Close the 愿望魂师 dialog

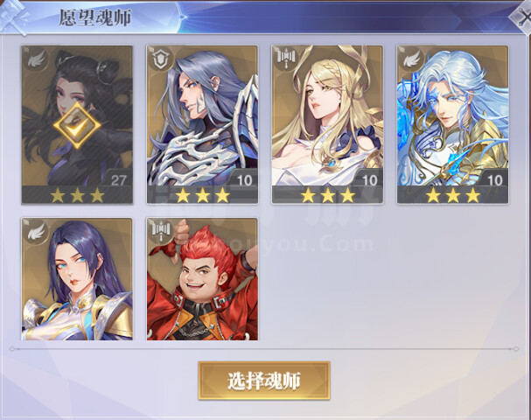(x=523, y=17)
